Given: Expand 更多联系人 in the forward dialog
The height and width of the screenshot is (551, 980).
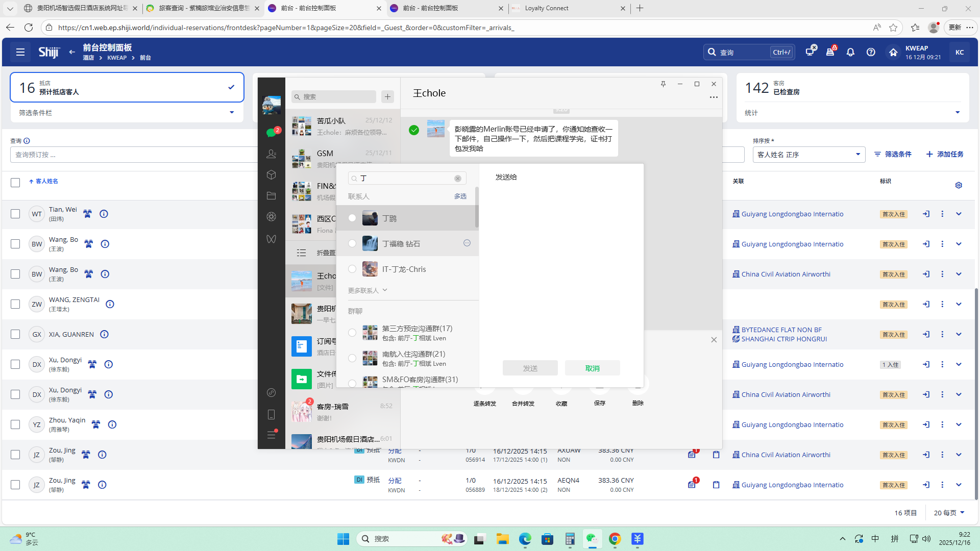Looking at the screenshot, I should tap(367, 290).
